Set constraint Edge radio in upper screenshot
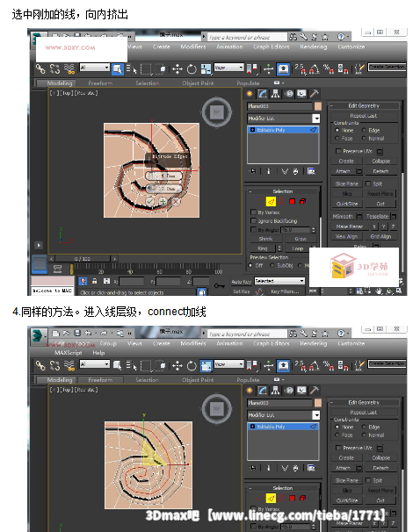 tap(364, 130)
